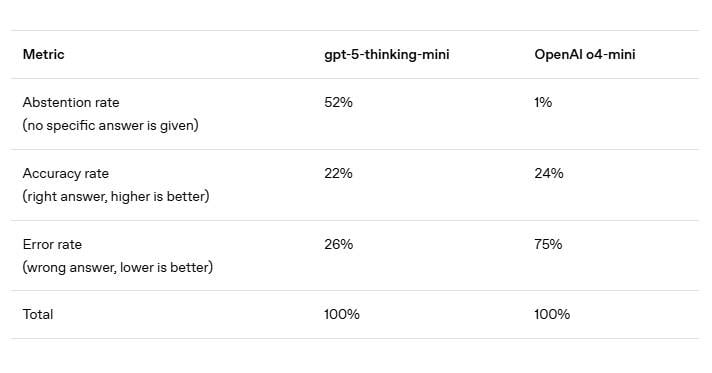Viewport: 712px width, 373px height.
Task: Select the gpt-5-thinking-mini column header
Action: (387, 55)
